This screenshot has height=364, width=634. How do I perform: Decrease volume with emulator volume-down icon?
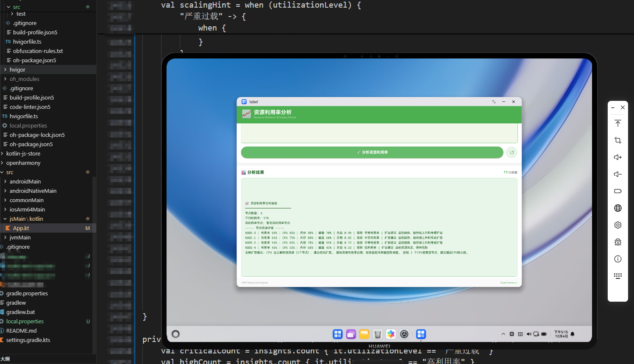pyautogui.click(x=618, y=174)
